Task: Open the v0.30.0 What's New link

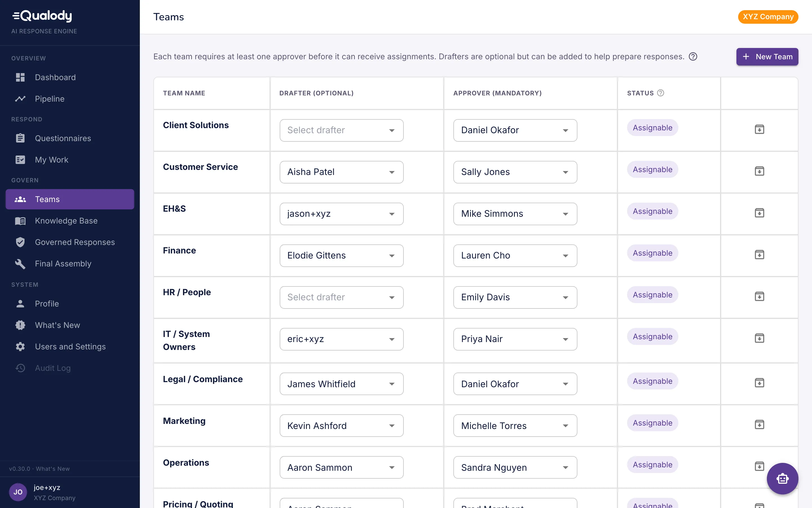Action: [x=39, y=469]
